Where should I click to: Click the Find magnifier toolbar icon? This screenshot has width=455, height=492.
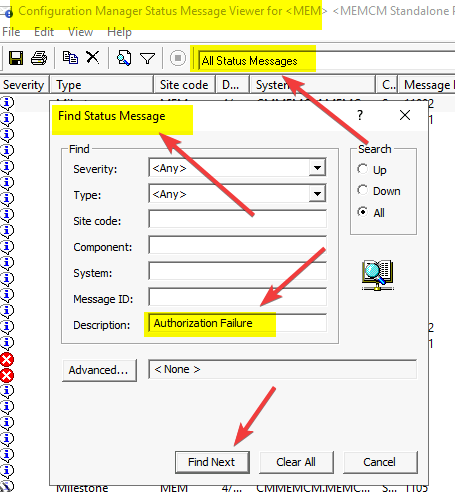[x=124, y=58]
